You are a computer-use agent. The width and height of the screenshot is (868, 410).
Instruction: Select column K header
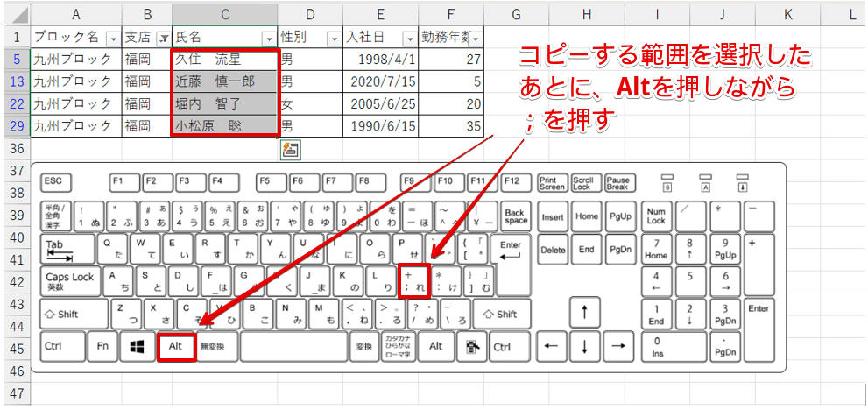(787, 15)
